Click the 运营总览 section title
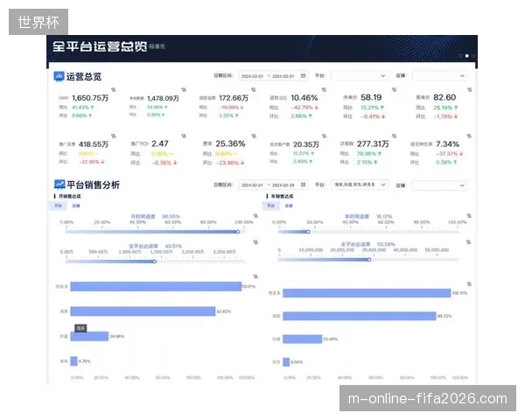The height and width of the screenshot is (420, 525). pyautogui.click(x=84, y=76)
